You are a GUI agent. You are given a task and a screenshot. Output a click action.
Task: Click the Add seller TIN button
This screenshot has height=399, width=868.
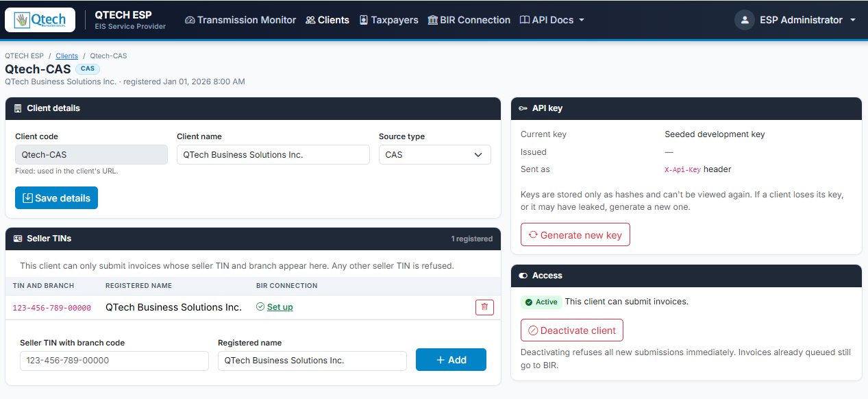(451, 360)
